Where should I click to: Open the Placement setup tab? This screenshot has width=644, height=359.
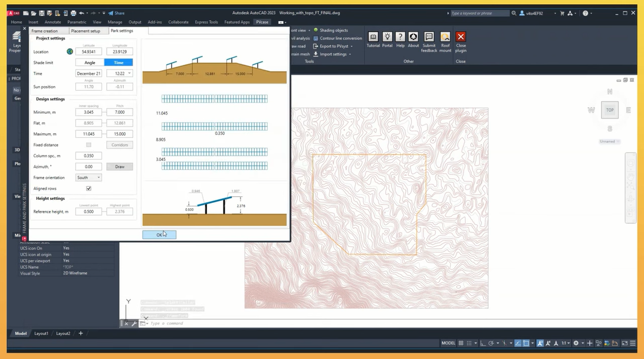(86, 31)
